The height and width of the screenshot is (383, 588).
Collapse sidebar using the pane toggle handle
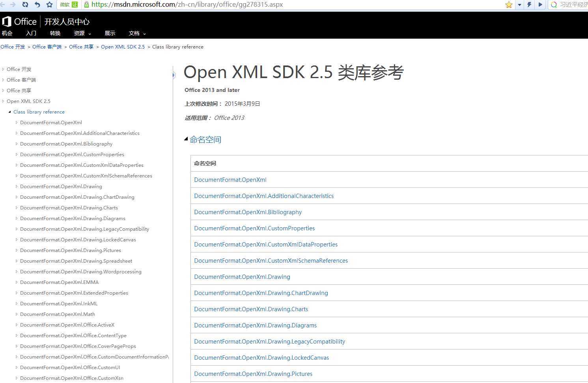click(x=174, y=75)
